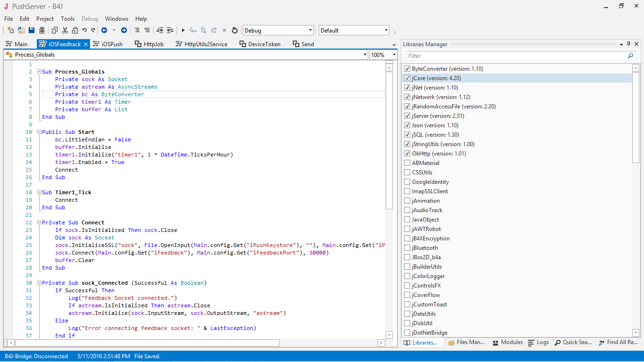Click the Copy icon in the toolbar

click(54, 30)
